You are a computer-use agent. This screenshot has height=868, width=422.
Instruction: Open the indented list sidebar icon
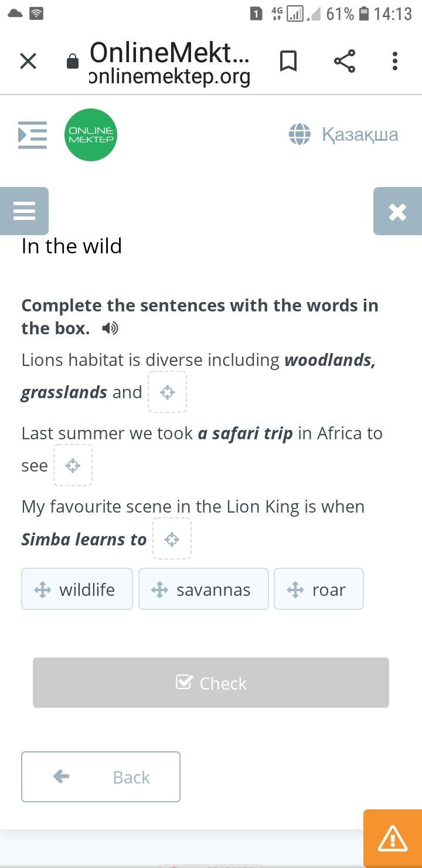pos(32,135)
